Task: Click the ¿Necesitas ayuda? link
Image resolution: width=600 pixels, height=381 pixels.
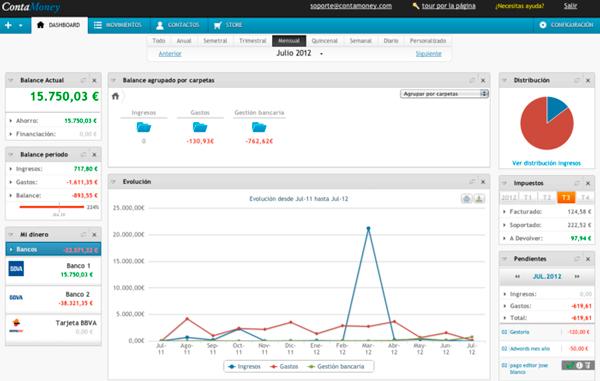Action: (x=519, y=6)
